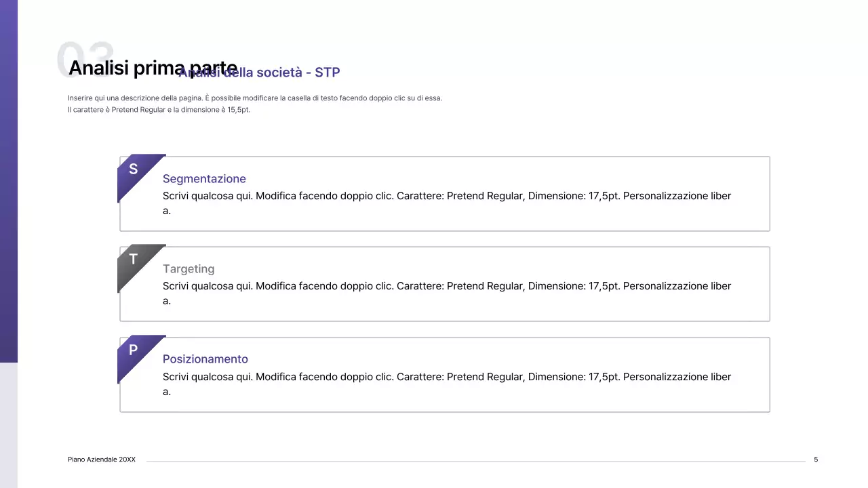Click the body text under Targeting
868x488 pixels.
point(446,287)
